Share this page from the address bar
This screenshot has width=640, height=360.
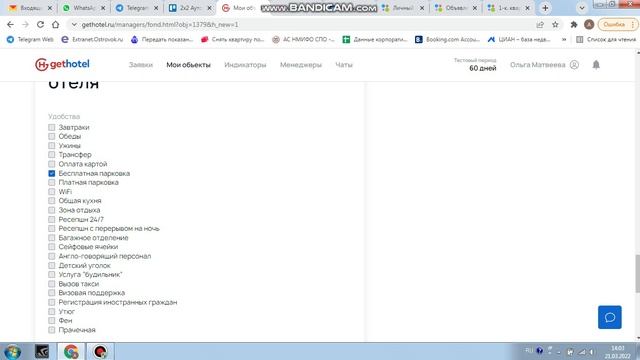click(x=540, y=24)
